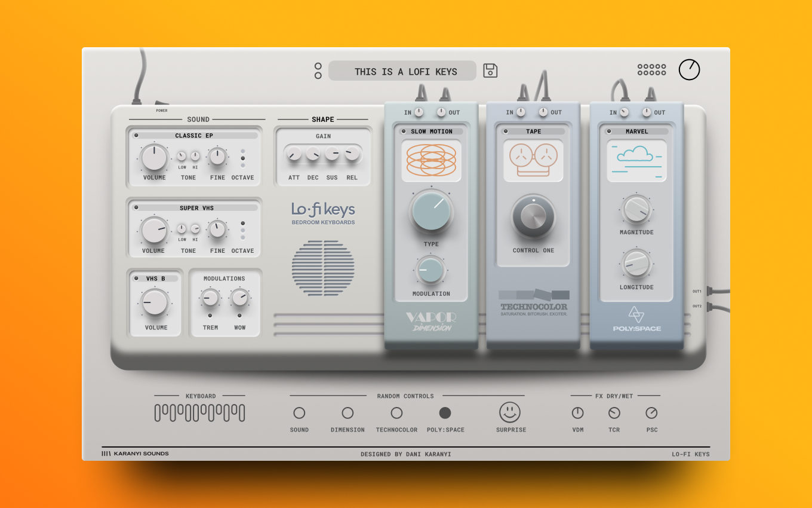
Task: Click the keyboard settings icon
Action: [x=199, y=412]
